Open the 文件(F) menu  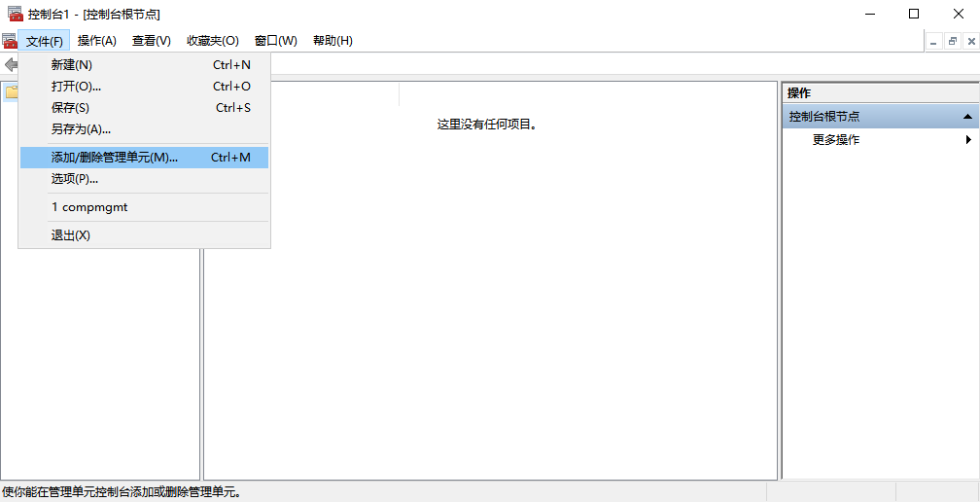(x=45, y=41)
